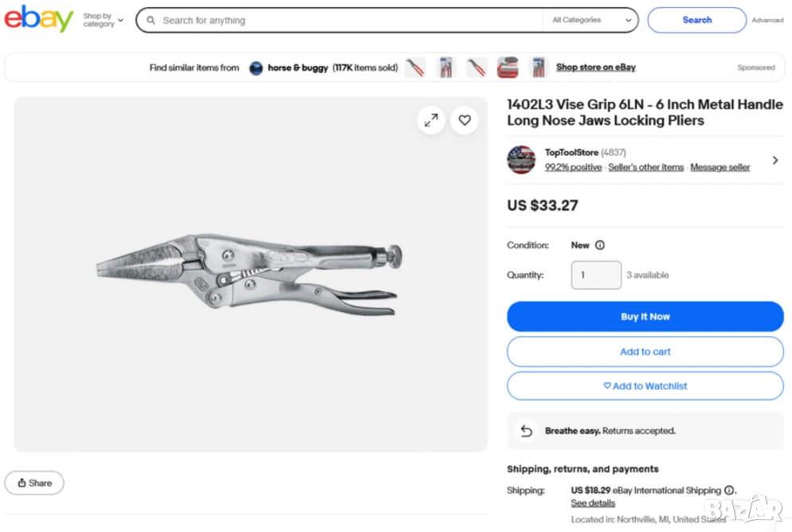Click the Search button
The width and height of the screenshot is (792, 532).
coord(696,20)
